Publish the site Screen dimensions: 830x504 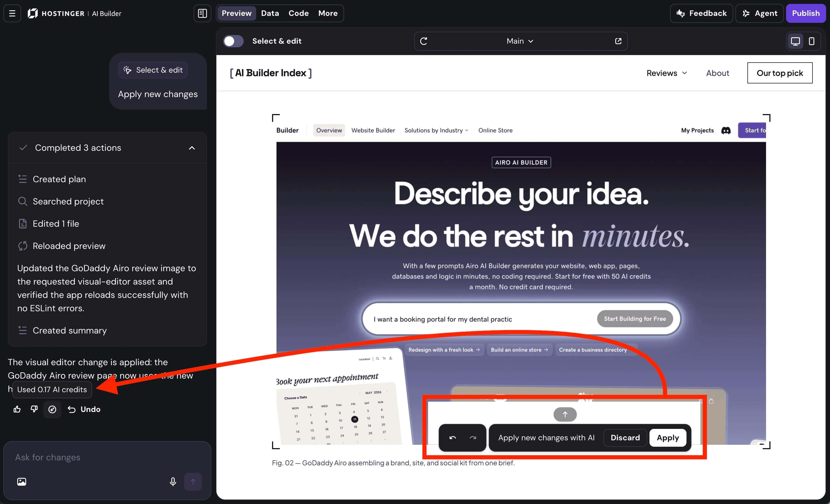click(806, 13)
